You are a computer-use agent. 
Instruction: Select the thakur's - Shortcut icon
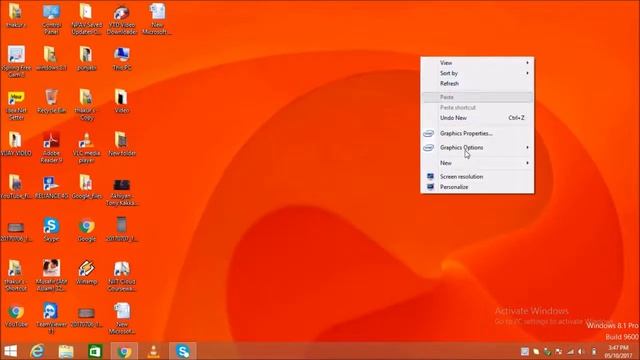[16, 276]
